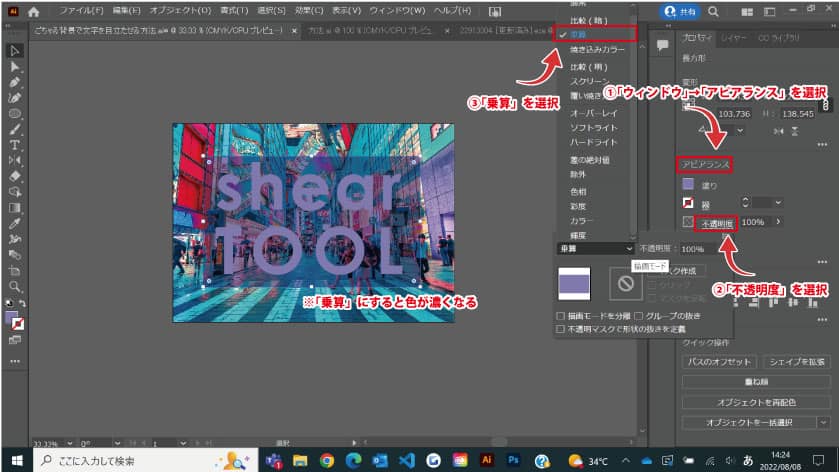Open rotation angle dropdown in Transform
The width and height of the screenshot is (839, 472).
tap(741, 130)
